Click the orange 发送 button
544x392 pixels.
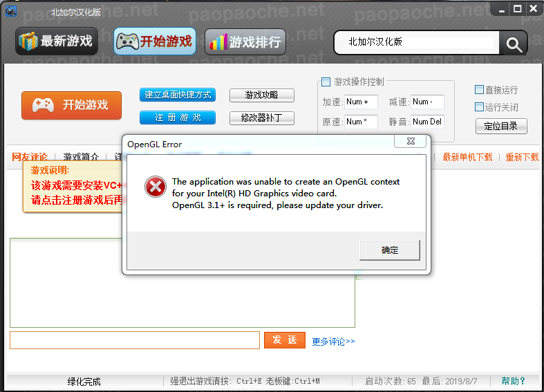(x=285, y=340)
